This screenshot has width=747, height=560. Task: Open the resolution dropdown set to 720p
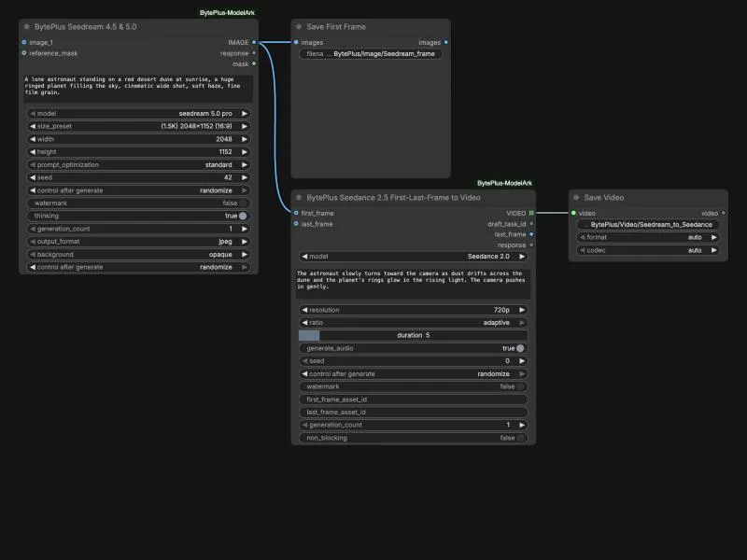tap(414, 310)
